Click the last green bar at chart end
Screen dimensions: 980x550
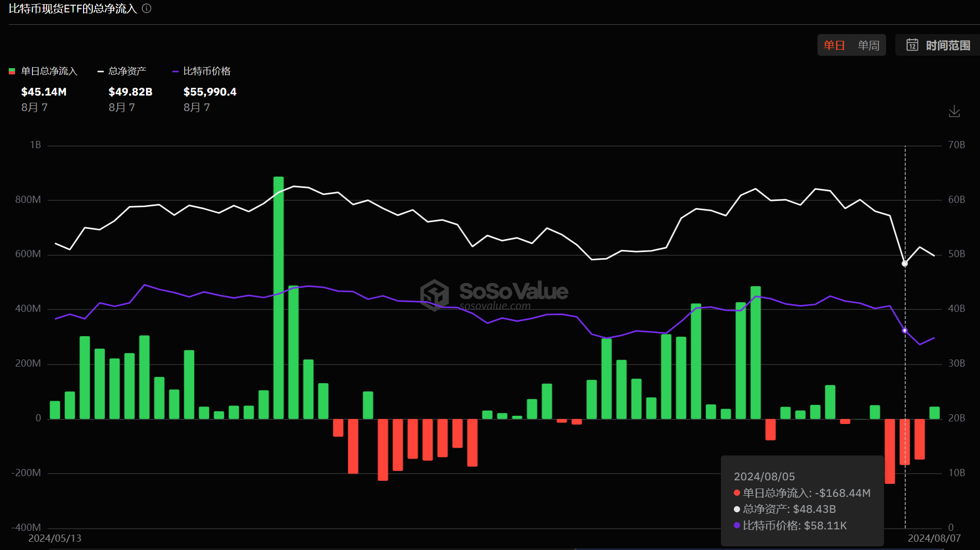click(x=934, y=413)
